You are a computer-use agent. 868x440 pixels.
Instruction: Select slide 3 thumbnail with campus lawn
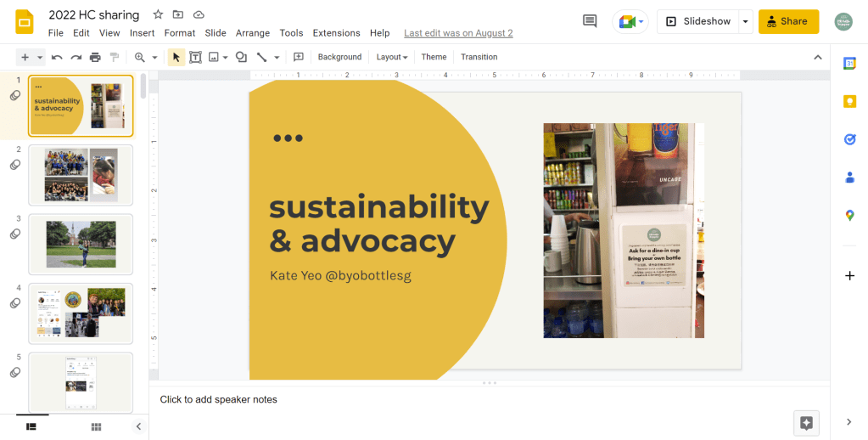point(81,244)
